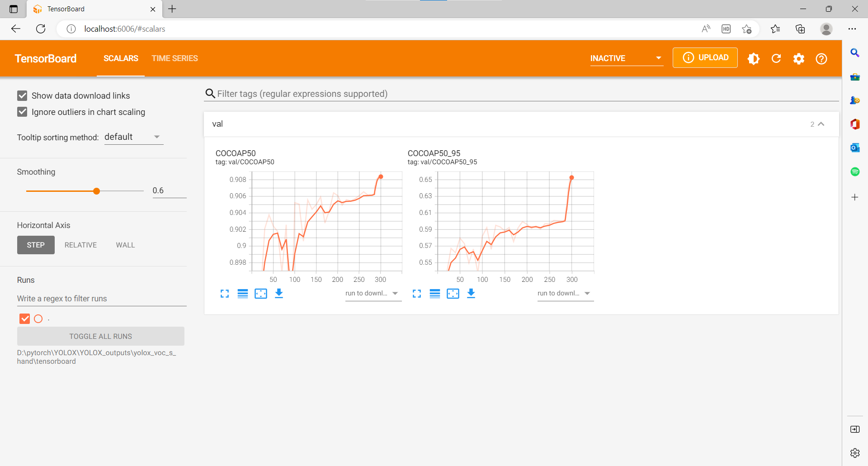The width and height of the screenshot is (868, 466).
Task: Toggle dark mode theme icon
Action: pos(754,58)
